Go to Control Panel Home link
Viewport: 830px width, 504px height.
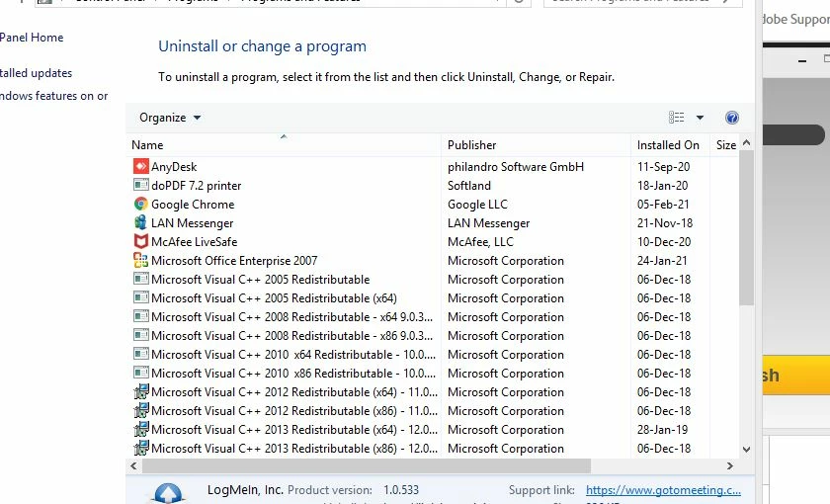click(x=32, y=38)
